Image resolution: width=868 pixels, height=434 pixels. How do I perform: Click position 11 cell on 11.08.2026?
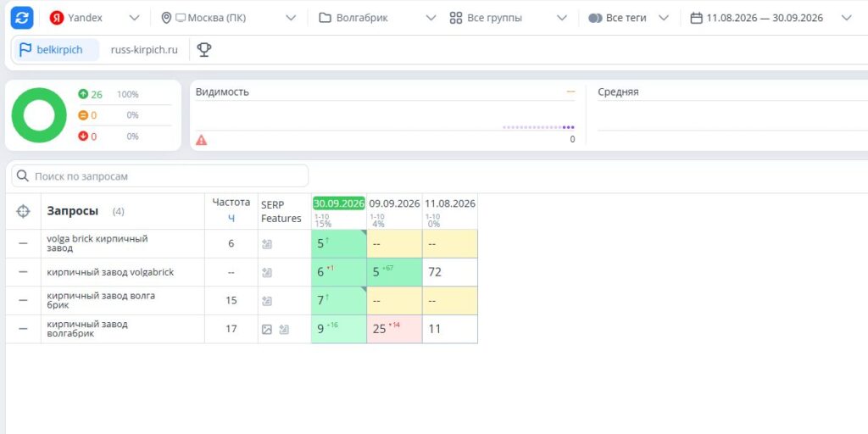click(x=450, y=329)
